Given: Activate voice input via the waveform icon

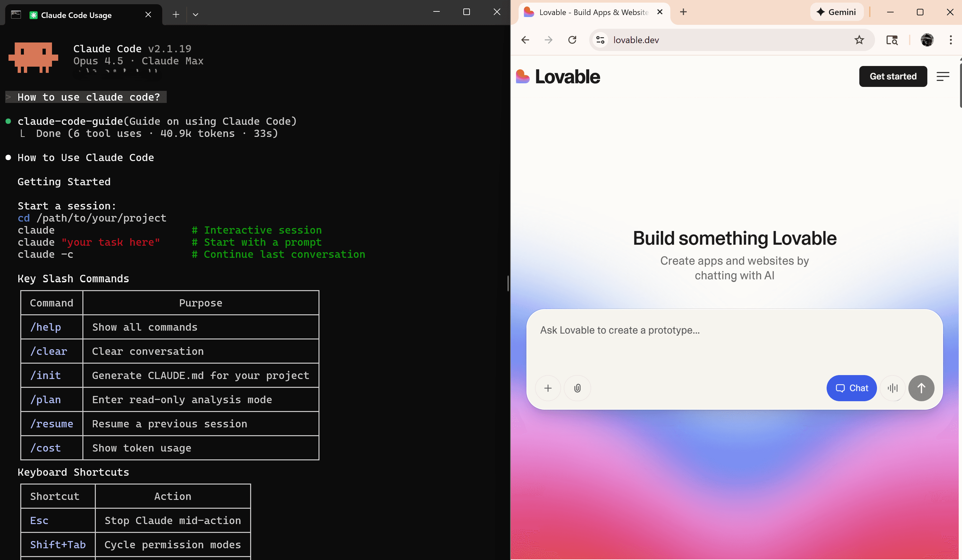Looking at the screenshot, I should click(x=893, y=388).
